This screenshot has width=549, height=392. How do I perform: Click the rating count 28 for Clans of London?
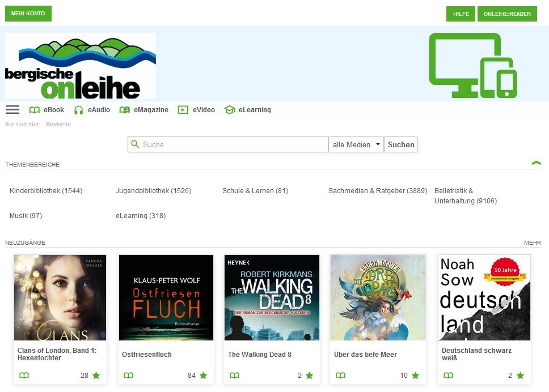tap(85, 376)
